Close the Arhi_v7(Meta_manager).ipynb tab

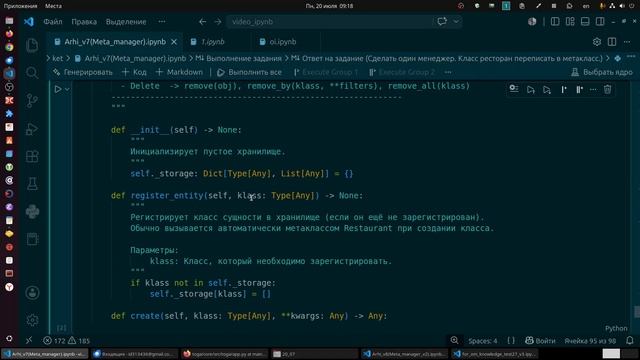click(174, 42)
